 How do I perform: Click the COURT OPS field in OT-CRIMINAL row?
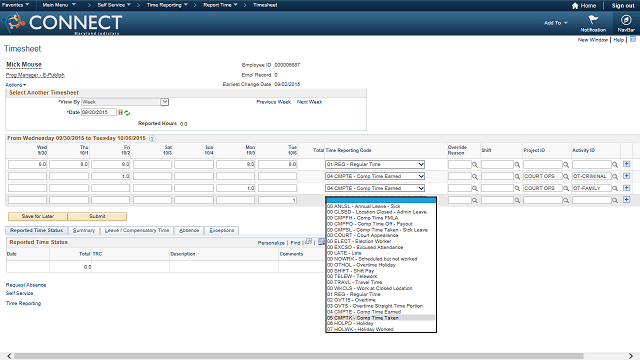(543, 176)
